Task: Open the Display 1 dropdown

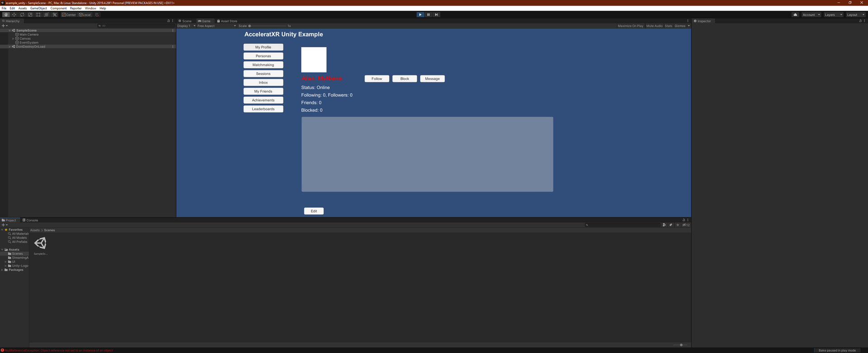Action: [x=186, y=26]
